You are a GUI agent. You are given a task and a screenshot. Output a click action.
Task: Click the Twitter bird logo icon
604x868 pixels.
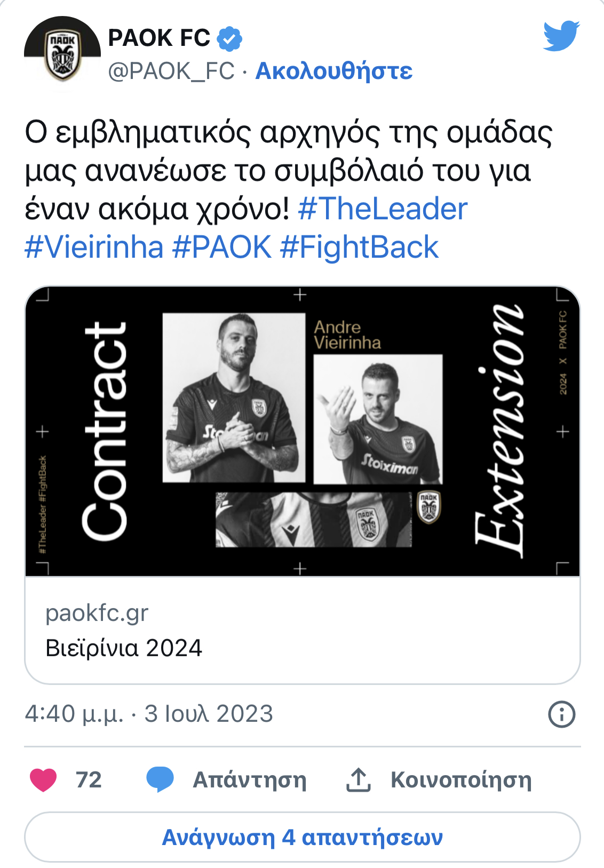click(561, 36)
